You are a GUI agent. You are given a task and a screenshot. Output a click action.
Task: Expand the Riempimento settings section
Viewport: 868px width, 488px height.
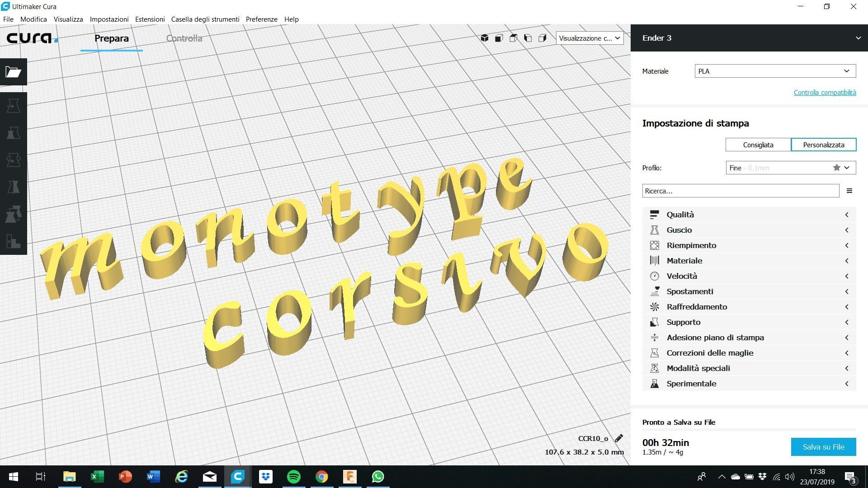point(749,245)
